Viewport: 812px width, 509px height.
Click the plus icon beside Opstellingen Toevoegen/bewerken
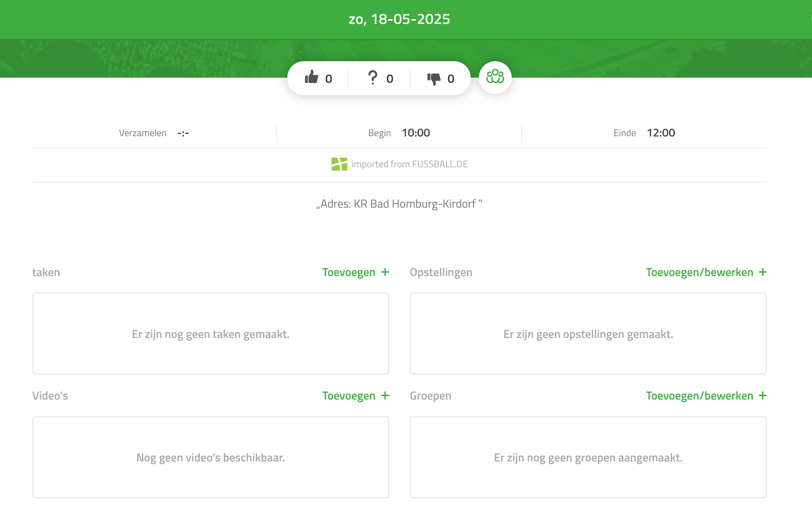coord(762,272)
